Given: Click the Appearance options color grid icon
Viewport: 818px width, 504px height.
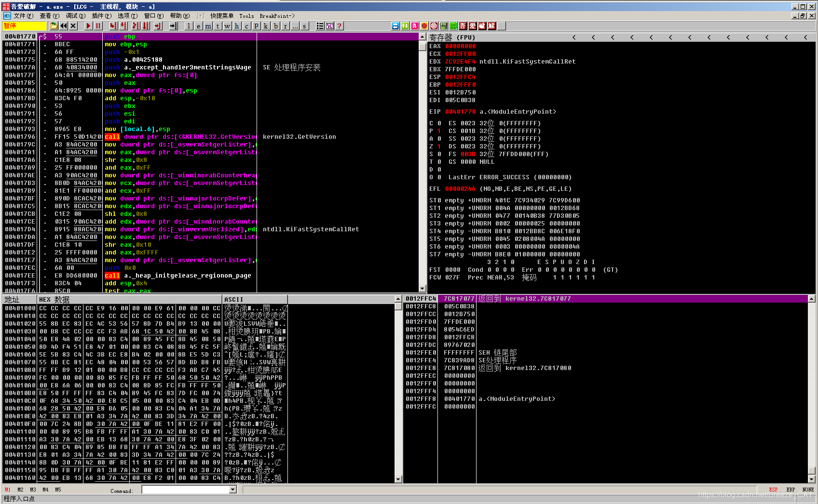Looking at the screenshot, I should 329,26.
